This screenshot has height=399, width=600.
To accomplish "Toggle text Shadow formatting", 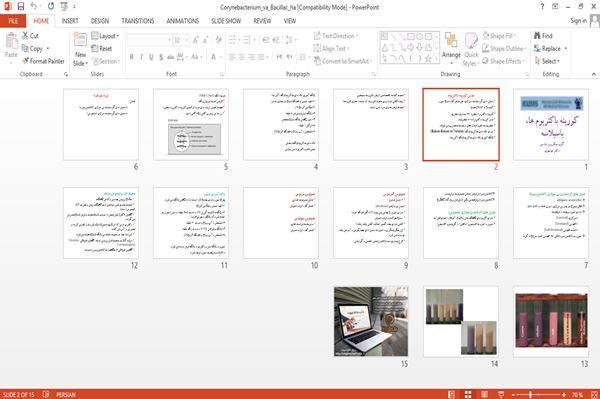I will coord(161,57).
